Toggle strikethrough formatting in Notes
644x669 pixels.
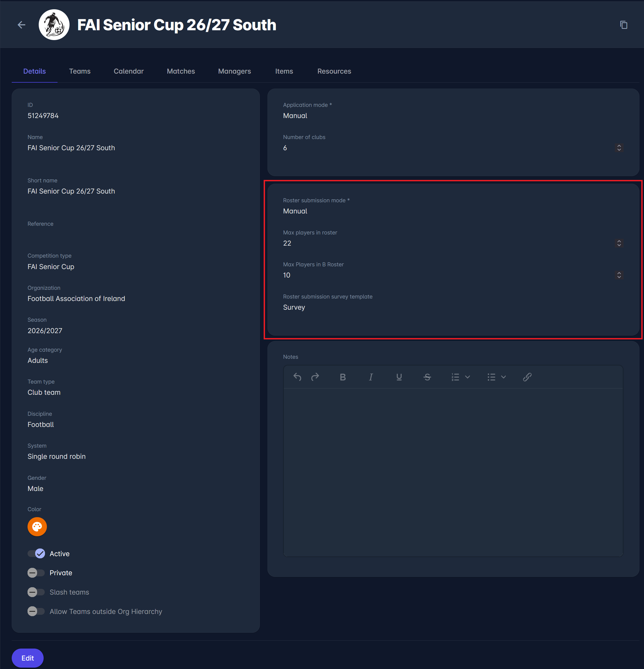[427, 377]
